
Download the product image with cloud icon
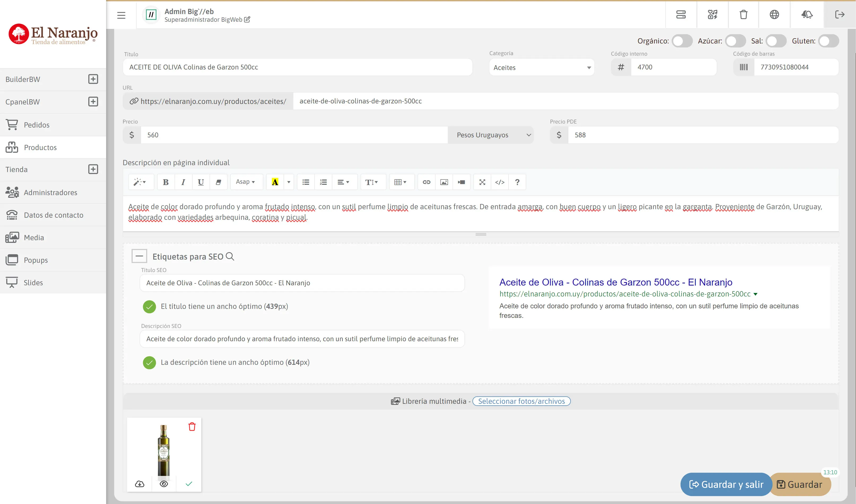[x=140, y=484]
